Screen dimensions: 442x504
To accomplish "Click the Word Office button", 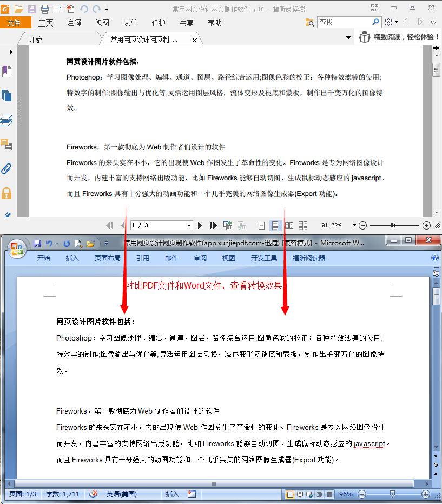I will coord(16,249).
